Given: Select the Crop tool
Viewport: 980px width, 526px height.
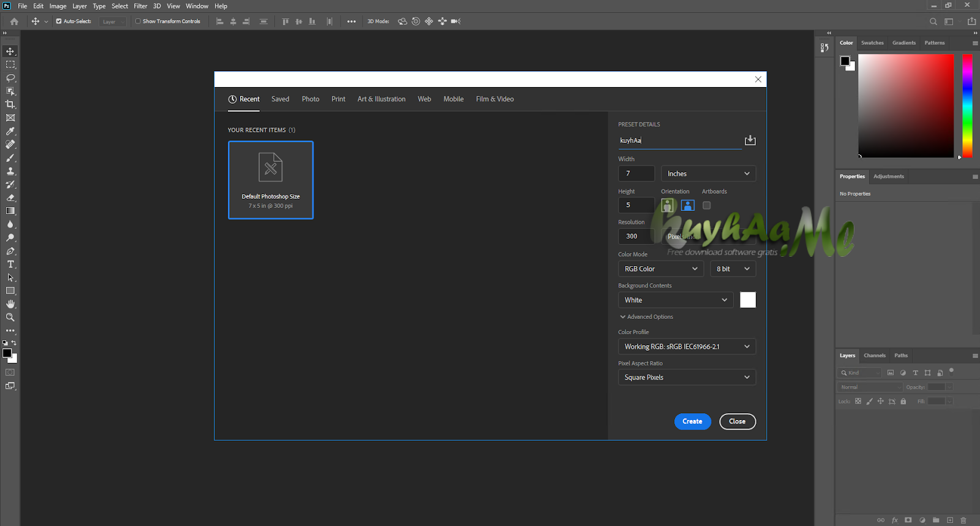Looking at the screenshot, I should [10, 104].
